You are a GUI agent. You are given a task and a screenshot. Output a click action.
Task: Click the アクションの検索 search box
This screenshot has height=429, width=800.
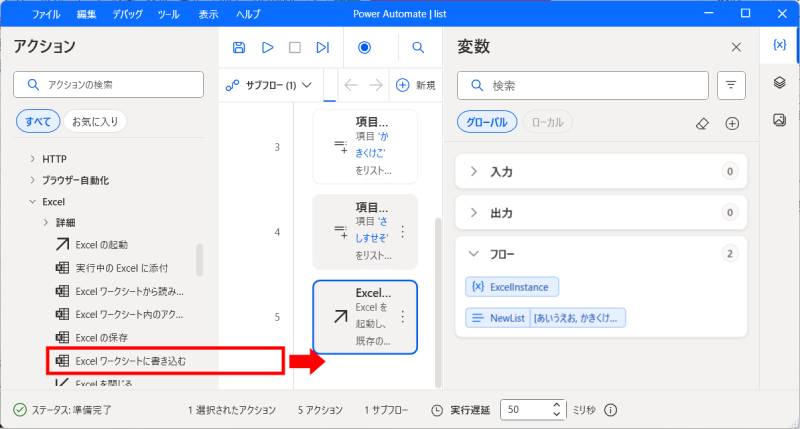108,85
